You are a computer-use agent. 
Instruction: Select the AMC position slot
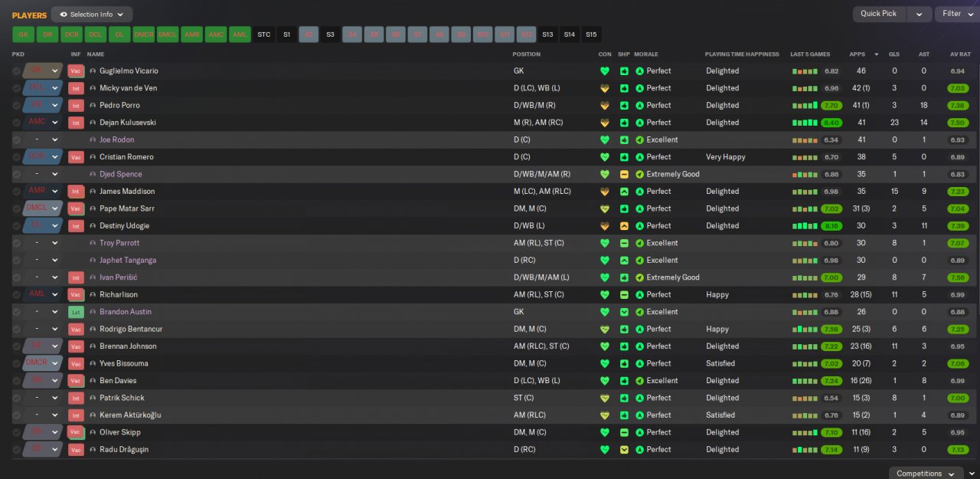[x=216, y=34]
